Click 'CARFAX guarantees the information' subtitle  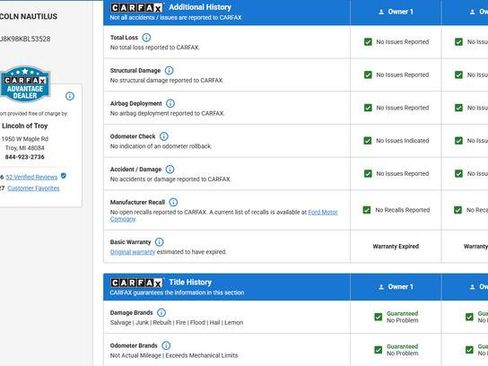pos(177,293)
